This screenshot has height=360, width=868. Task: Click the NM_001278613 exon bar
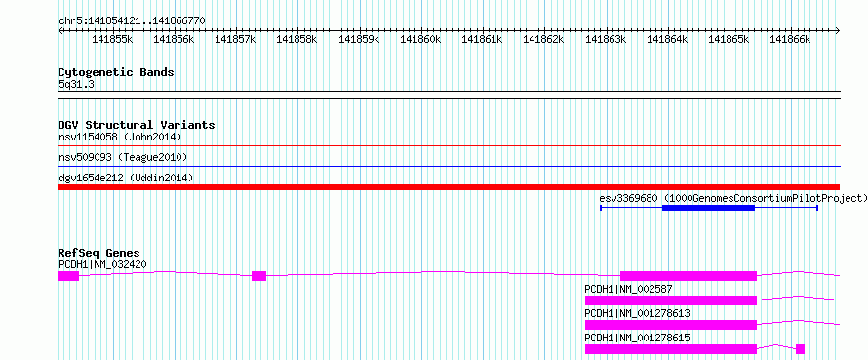click(671, 325)
